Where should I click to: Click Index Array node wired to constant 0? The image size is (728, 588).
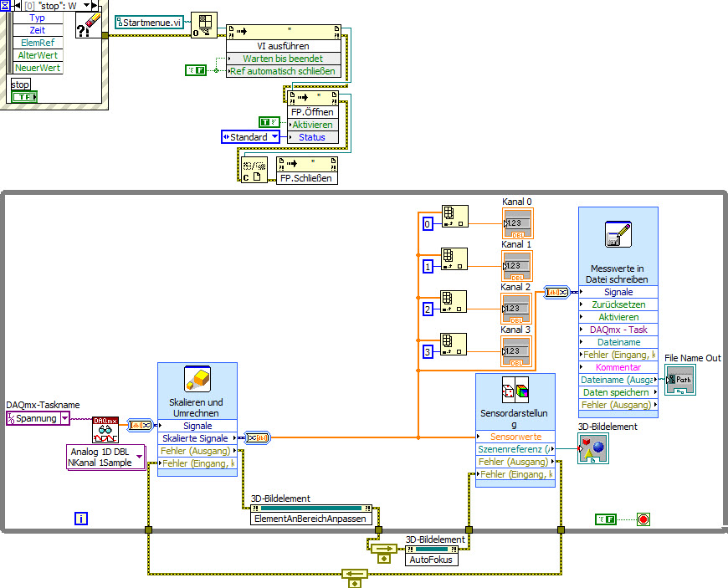coord(455,217)
